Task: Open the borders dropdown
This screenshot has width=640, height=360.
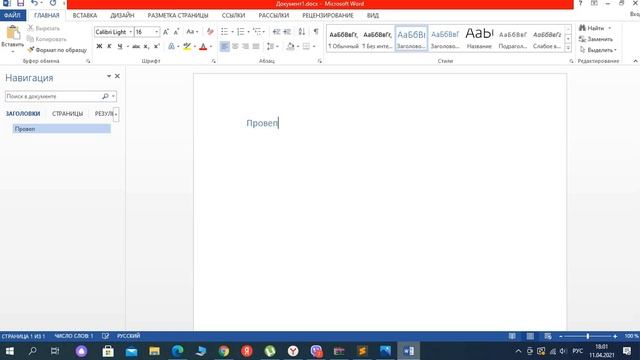Action: pos(314,47)
